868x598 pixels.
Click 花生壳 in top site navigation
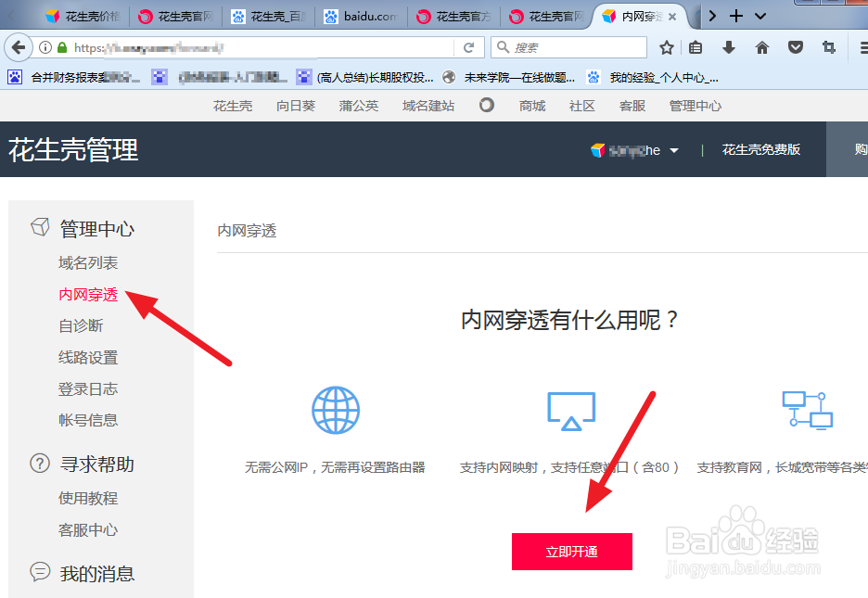233,106
